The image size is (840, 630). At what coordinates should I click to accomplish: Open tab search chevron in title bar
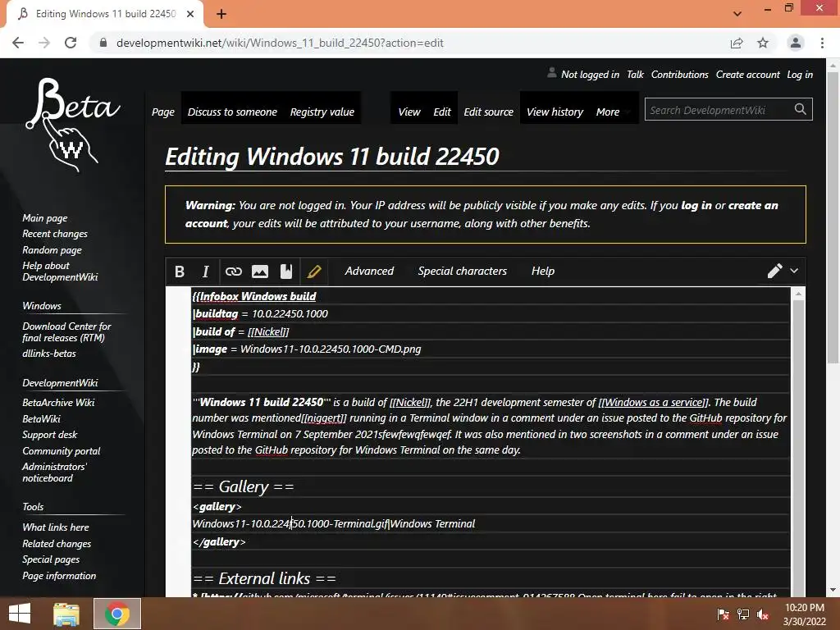pyautogui.click(x=737, y=14)
